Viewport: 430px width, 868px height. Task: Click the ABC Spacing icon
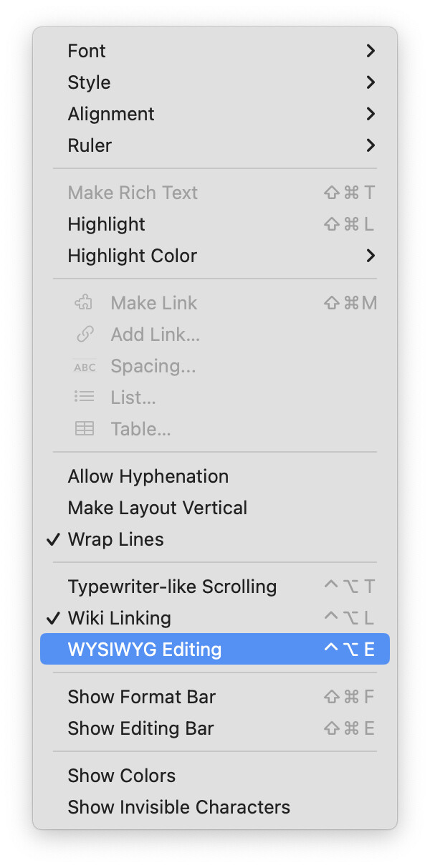pos(84,366)
